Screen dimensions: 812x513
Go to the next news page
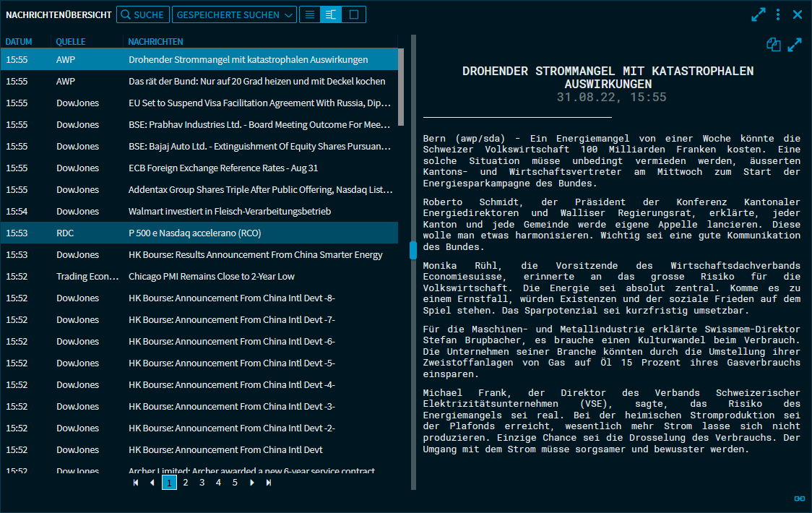(x=252, y=483)
